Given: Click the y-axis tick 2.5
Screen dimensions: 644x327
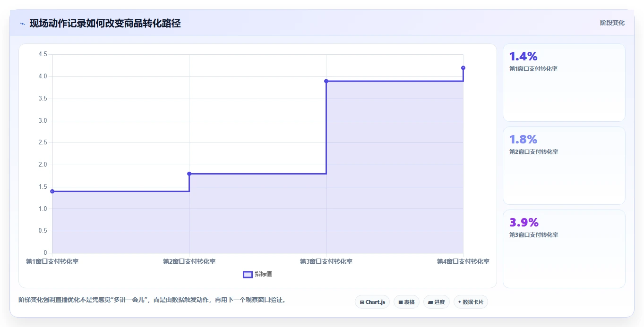Looking at the screenshot, I should 43,143.
